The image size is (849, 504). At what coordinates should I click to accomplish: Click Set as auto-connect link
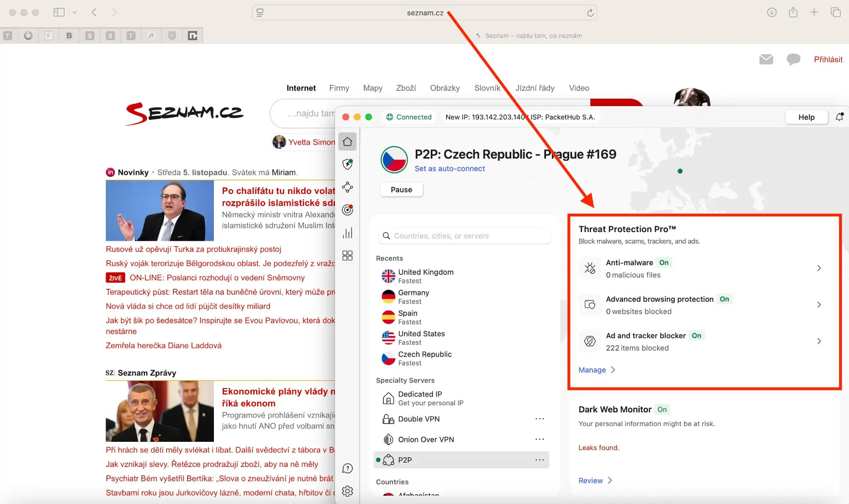[x=450, y=168]
